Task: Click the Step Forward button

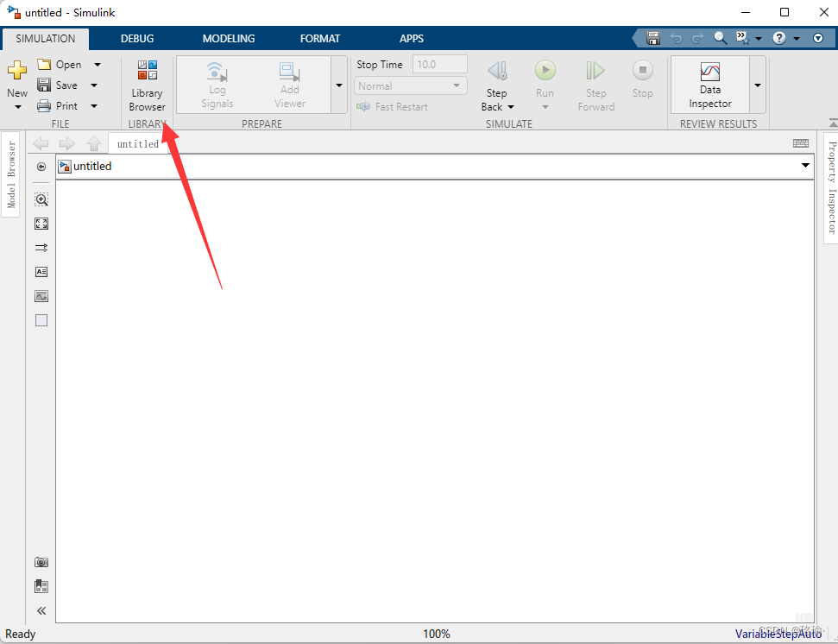Action: [x=595, y=85]
